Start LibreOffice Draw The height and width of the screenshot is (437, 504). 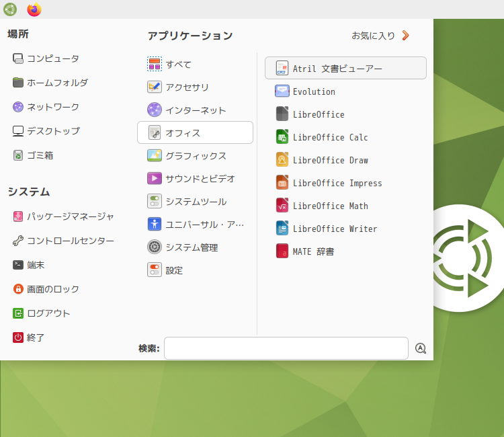pos(345,160)
